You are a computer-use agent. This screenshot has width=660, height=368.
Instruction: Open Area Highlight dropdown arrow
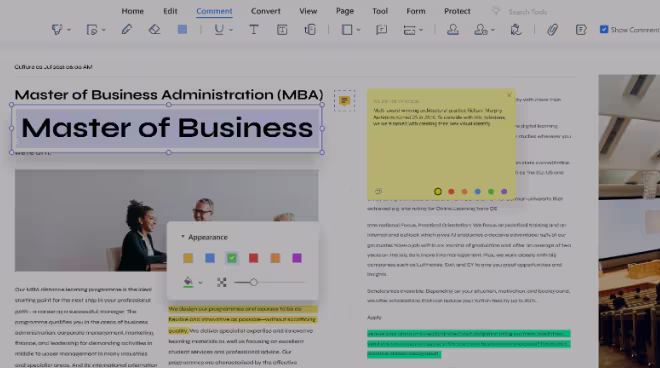(104, 30)
